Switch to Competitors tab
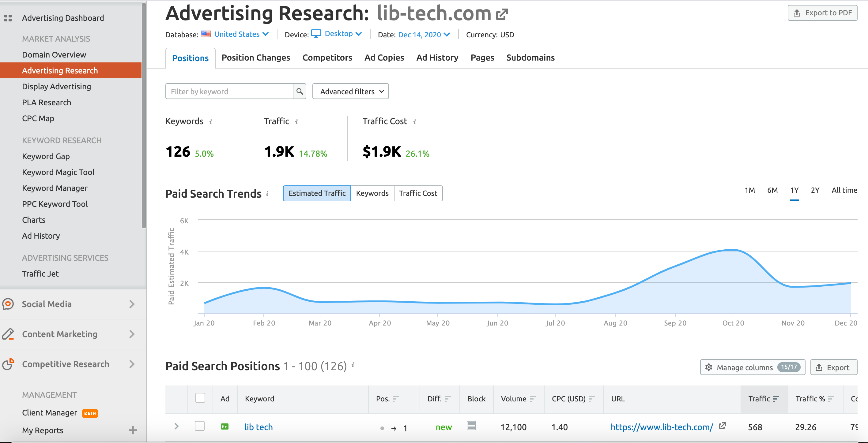 click(x=327, y=58)
